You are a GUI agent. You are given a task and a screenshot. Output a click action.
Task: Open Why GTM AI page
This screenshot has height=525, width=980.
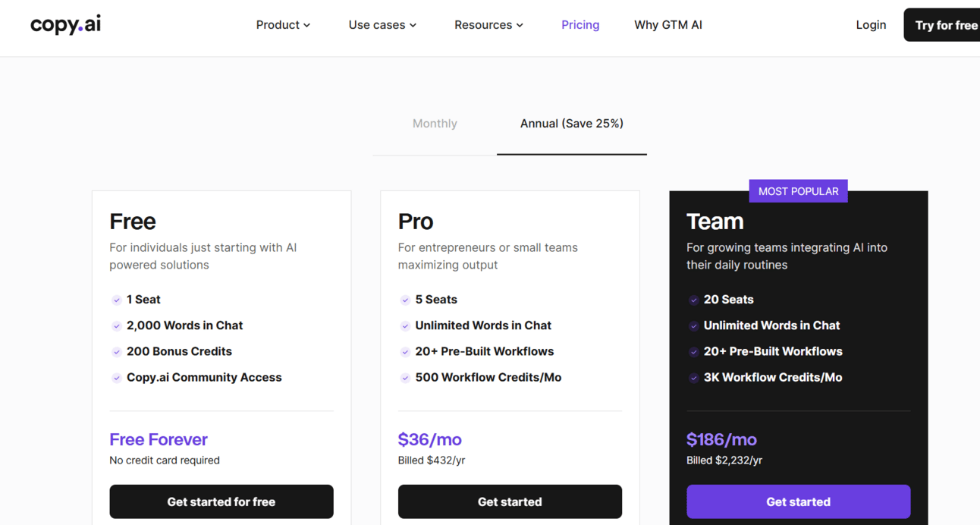click(668, 25)
